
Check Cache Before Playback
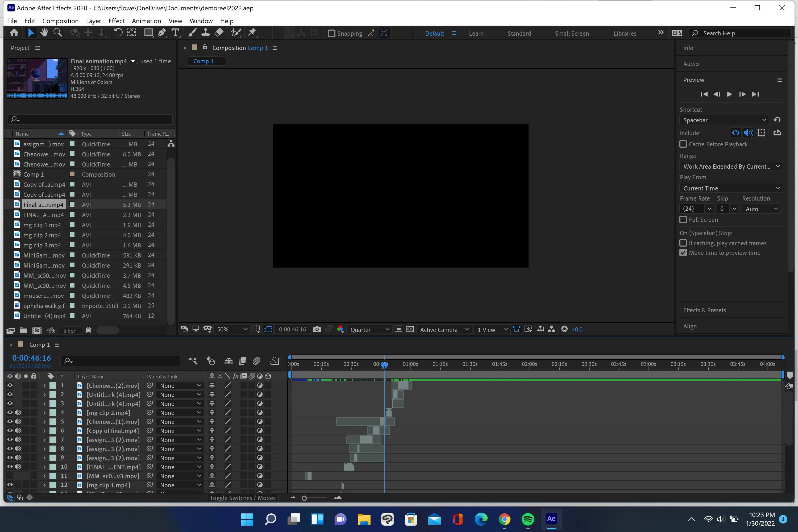click(x=683, y=144)
